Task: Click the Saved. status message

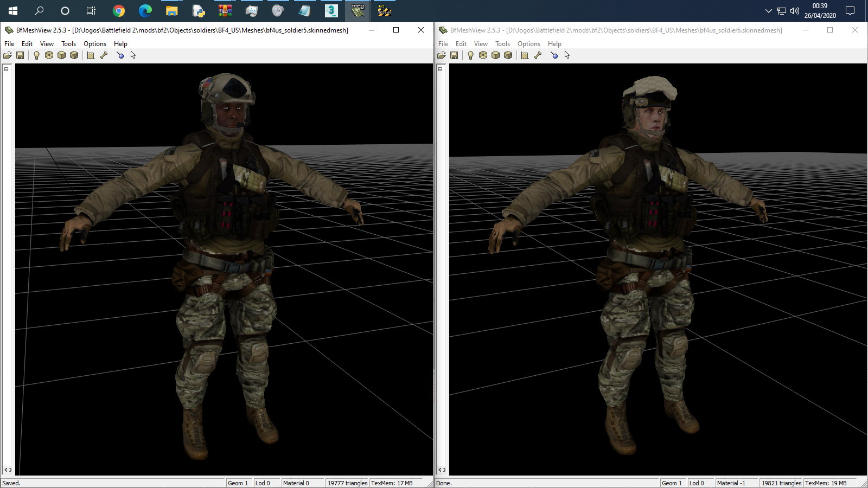Action: pyautogui.click(x=11, y=483)
